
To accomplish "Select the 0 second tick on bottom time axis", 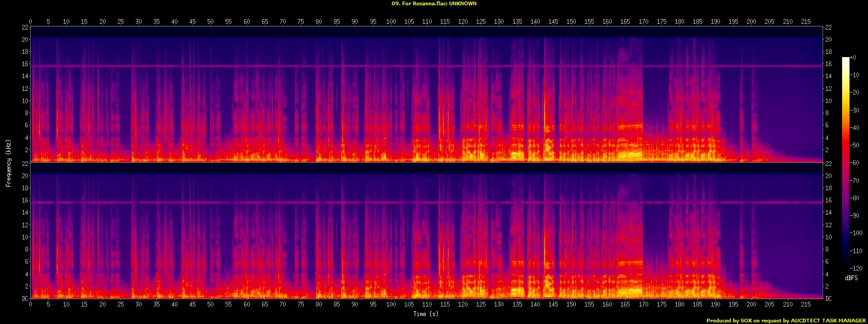I will point(31,304).
